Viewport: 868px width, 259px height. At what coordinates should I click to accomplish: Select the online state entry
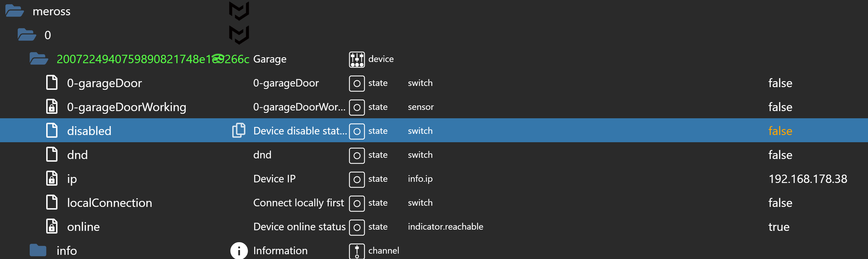(x=83, y=227)
